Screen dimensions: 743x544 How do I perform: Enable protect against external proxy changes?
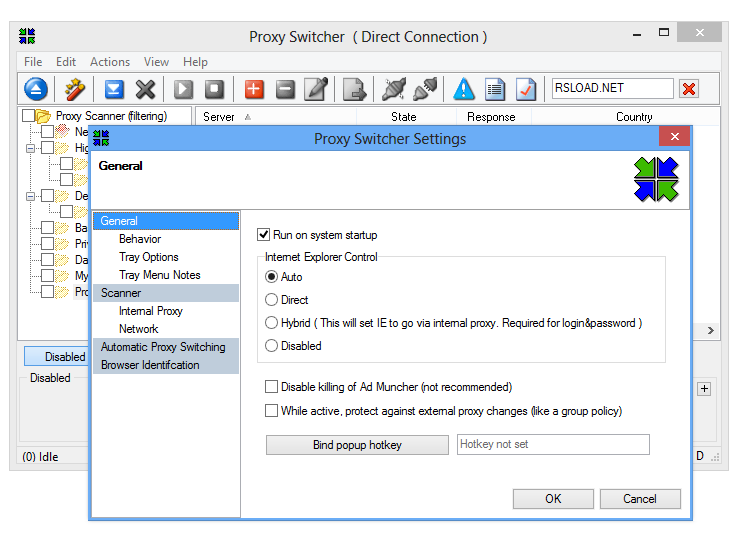click(272, 410)
